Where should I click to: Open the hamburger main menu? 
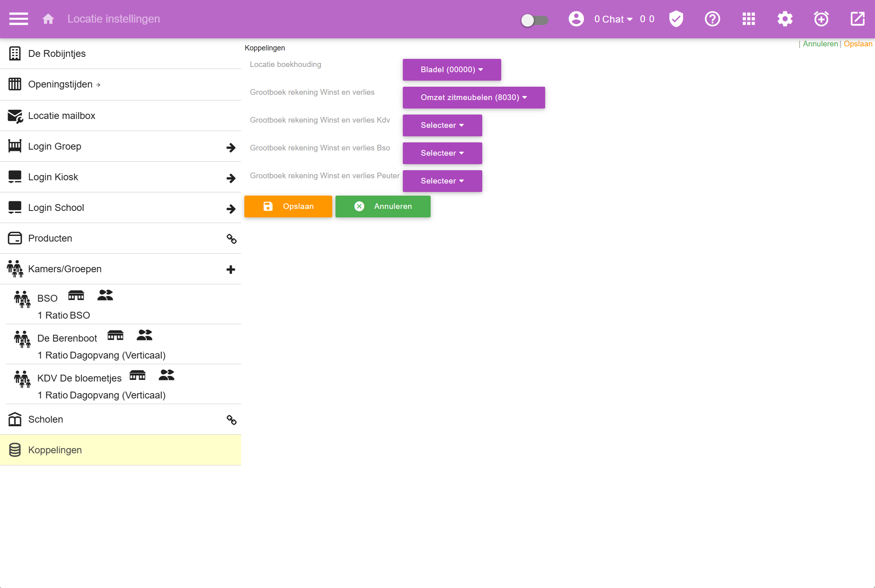click(19, 19)
